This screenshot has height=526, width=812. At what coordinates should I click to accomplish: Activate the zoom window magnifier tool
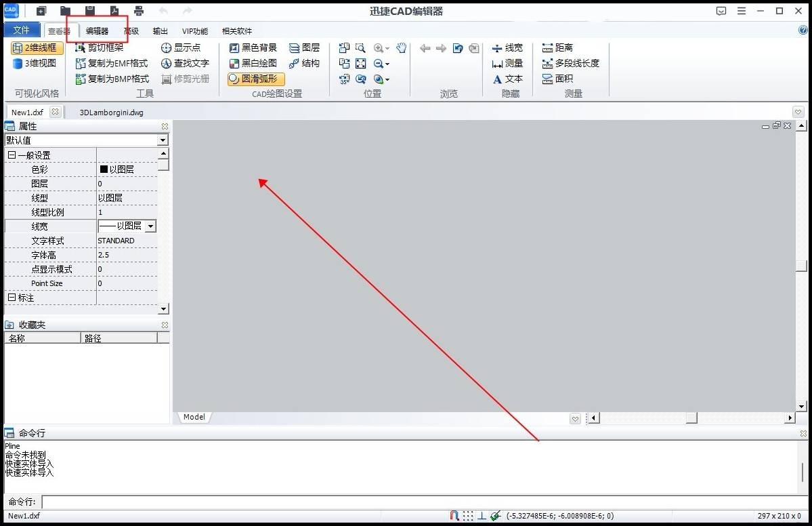click(360, 48)
